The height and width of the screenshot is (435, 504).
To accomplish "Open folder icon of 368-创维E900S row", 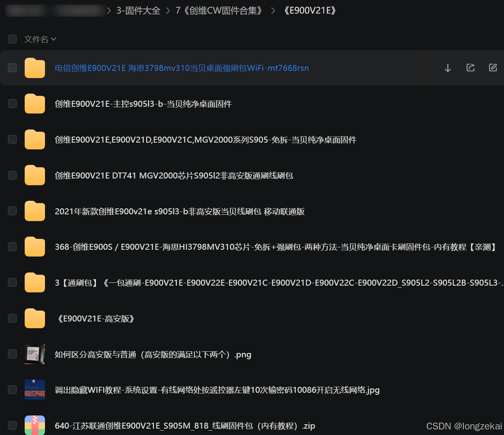I will click(35, 247).
